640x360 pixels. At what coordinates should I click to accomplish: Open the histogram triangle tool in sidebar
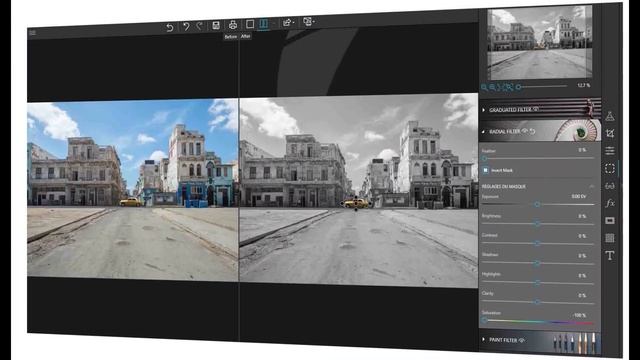(610, 116)
